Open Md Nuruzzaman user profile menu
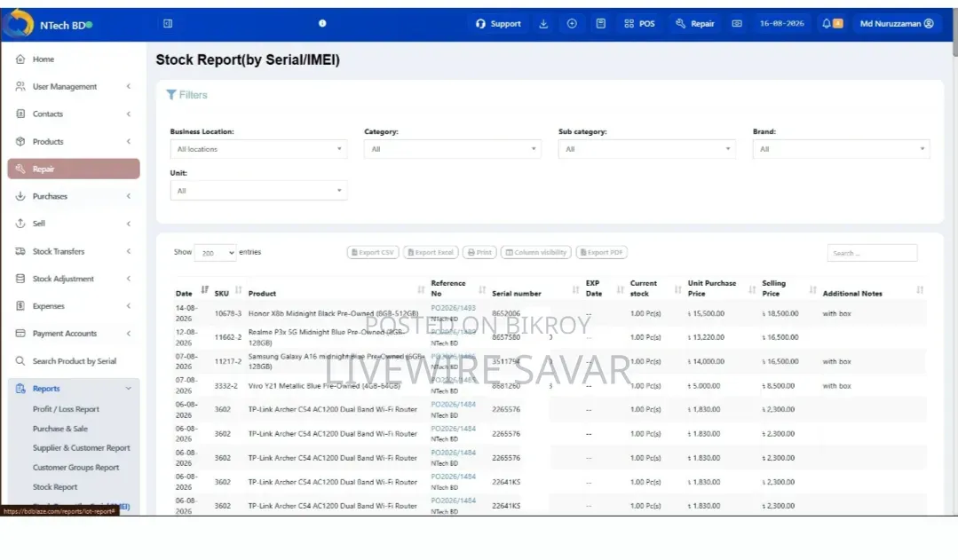Image resolution: width=958 pixels, height=560 pixels. tap(896, 24)
